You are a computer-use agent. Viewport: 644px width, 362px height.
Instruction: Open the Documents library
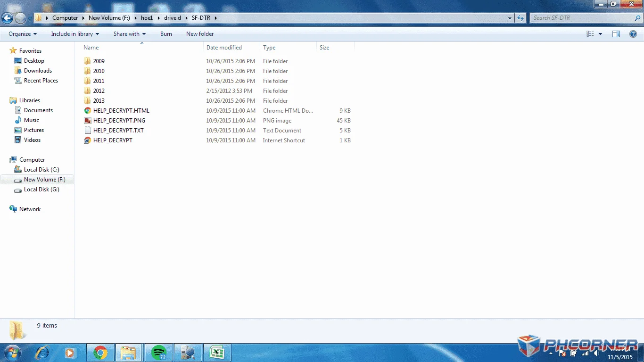pos(38,110)
